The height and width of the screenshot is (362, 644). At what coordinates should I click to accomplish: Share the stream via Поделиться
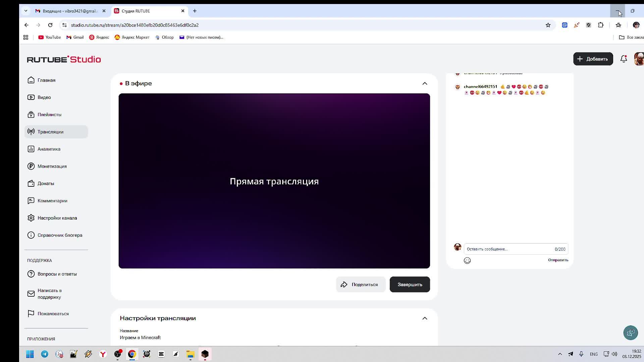[x=361, y=284]
